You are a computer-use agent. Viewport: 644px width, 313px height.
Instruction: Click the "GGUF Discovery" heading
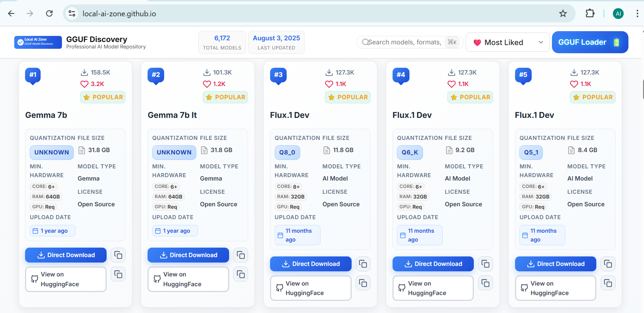(97, 39)
